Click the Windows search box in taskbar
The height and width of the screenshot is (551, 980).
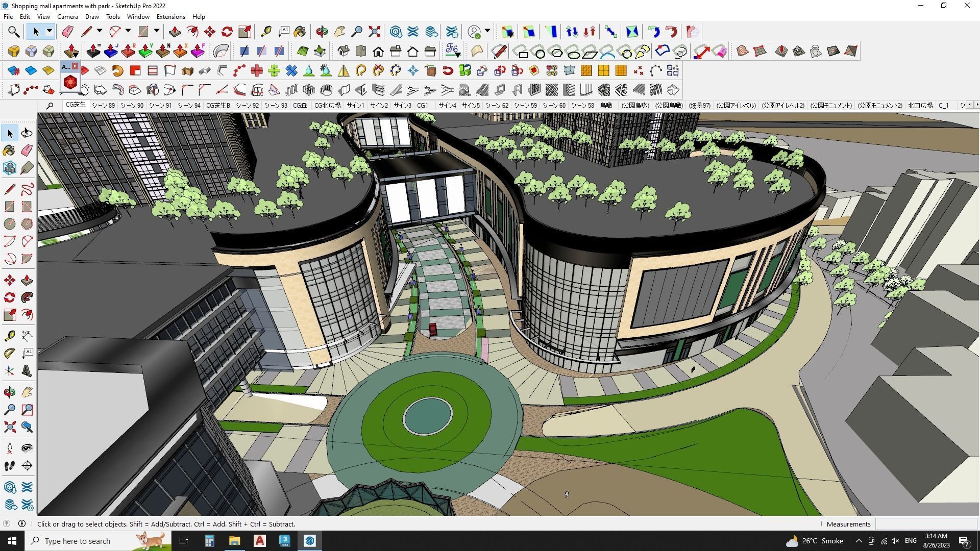98,541
